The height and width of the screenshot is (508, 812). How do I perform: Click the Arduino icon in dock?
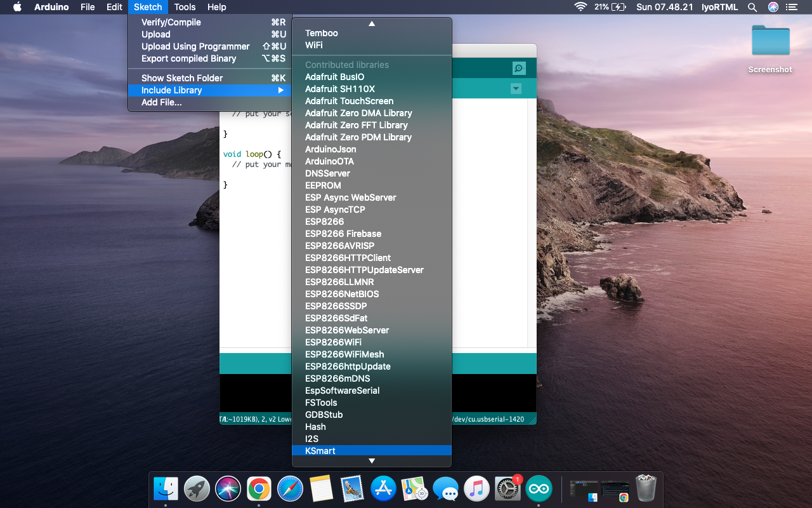click(x=539, y=489)
